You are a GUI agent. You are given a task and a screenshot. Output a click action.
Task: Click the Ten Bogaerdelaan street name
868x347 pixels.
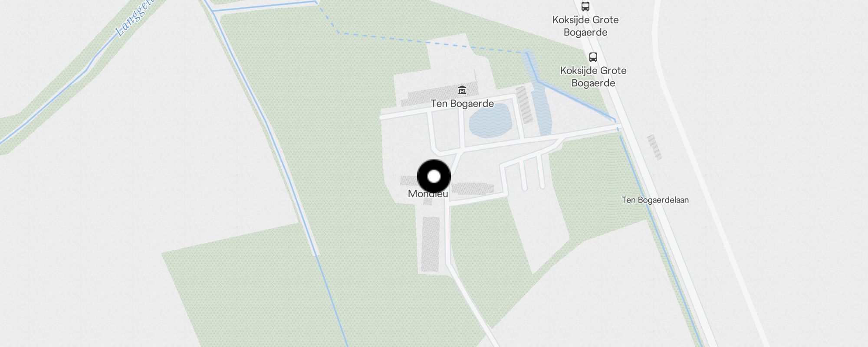(x=655, y=200)
